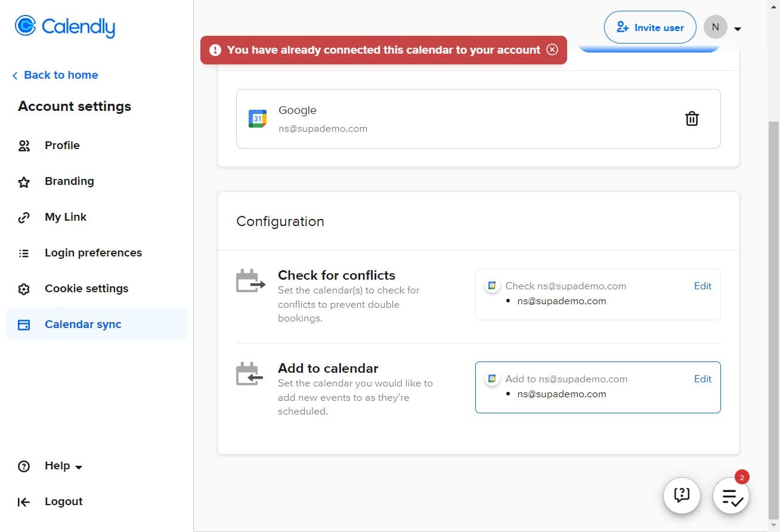Open Profile settings
This screenshot has height=532, width=780.
[x=61, y=146]
